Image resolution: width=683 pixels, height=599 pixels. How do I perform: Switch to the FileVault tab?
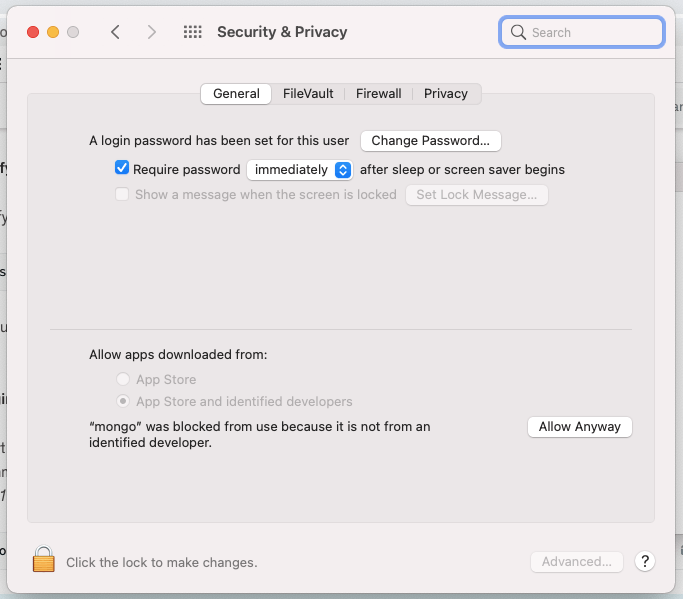[x=308, y=93]
